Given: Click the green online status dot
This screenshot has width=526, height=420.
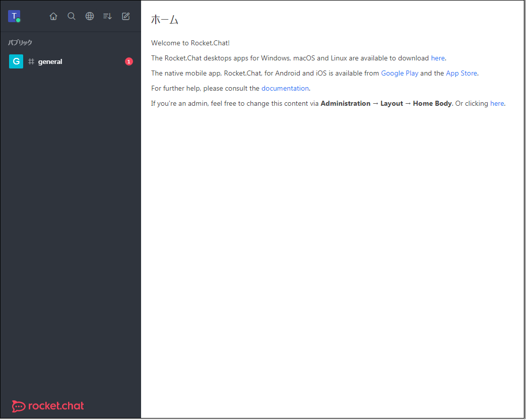Looking at the screenshot, I should click(x=18, y=21).
